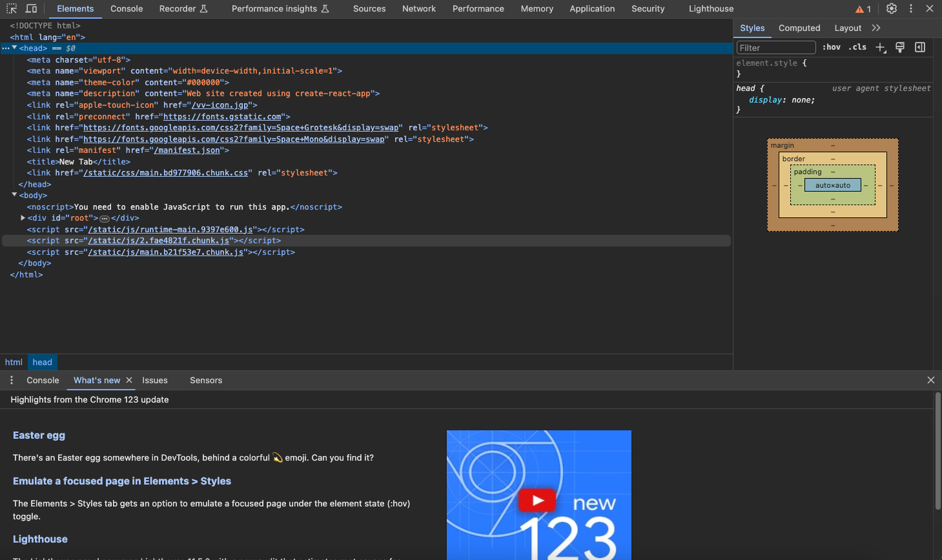This screenshot has height=560, width=942.
Task: Show more Styles pane tabs chevron
Action: coord(876,28)
